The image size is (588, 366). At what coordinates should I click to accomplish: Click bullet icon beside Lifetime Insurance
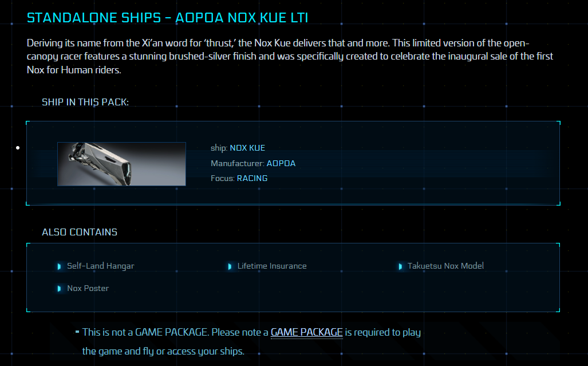point(230,266)
